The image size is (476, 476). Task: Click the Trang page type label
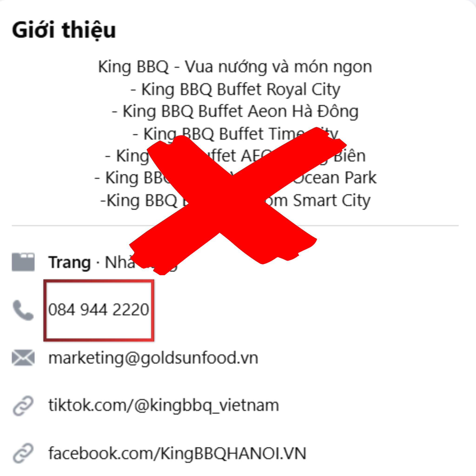(69, 262)
